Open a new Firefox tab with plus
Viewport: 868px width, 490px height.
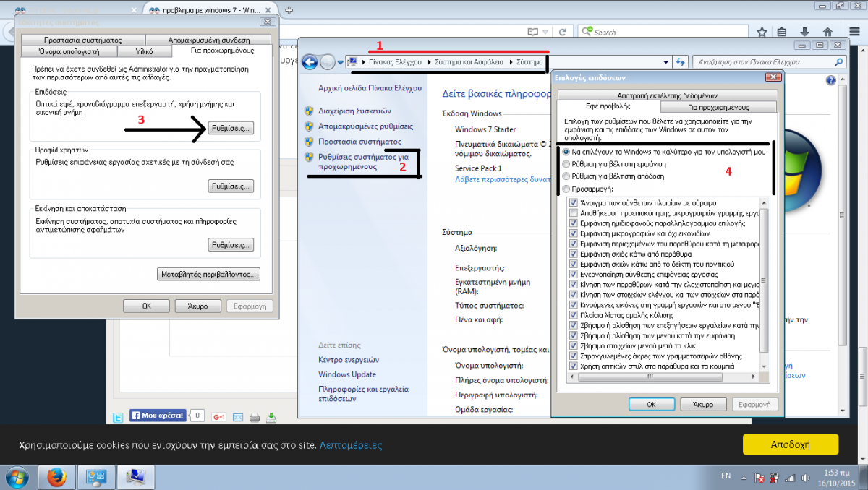tap(289, 10)
